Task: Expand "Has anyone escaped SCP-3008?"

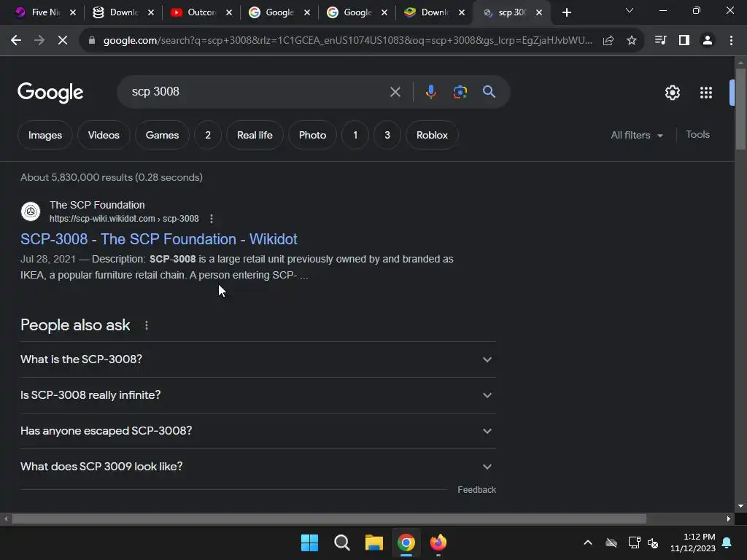Action: click(x=258, y=431)
